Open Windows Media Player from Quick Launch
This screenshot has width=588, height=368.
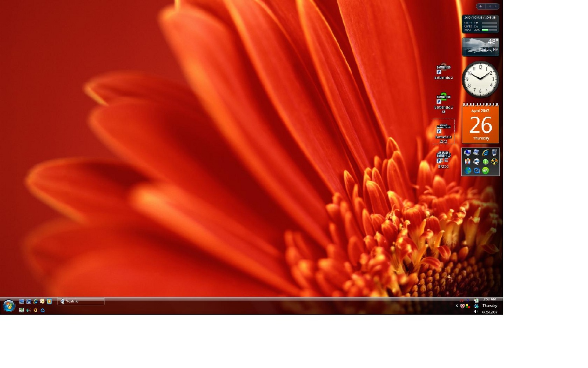tap(49, 301)
